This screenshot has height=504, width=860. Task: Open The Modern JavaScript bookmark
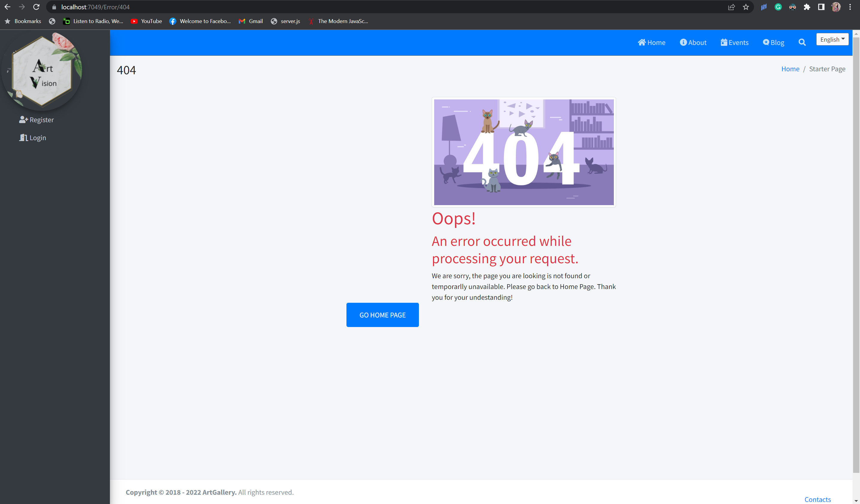338,21
